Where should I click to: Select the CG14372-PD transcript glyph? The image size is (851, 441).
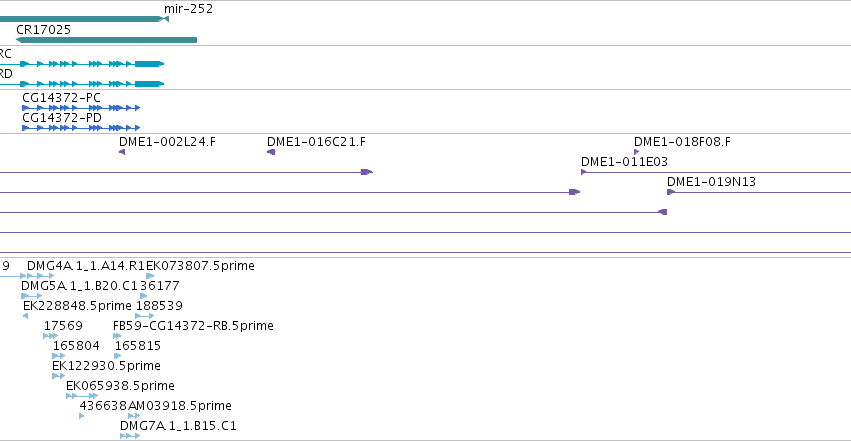click(81, 128)
